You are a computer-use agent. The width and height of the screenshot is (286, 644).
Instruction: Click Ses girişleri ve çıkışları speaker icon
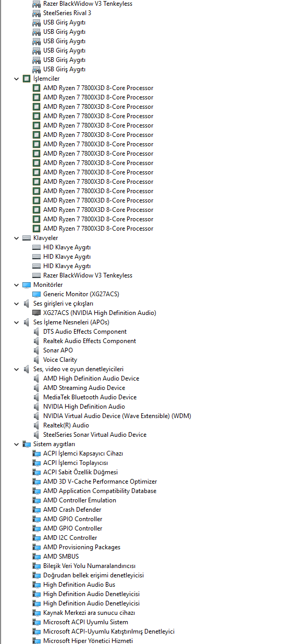[x=27, y=304]
